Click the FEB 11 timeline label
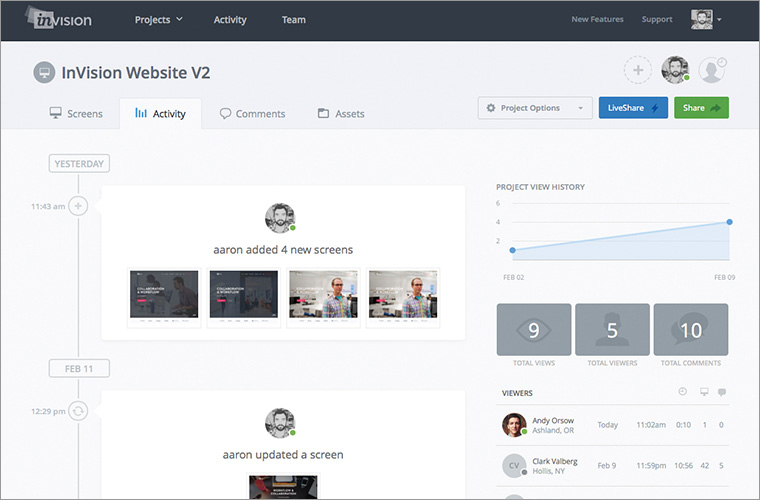The width and height of the screenshot is (760, 500). (79, 369)
